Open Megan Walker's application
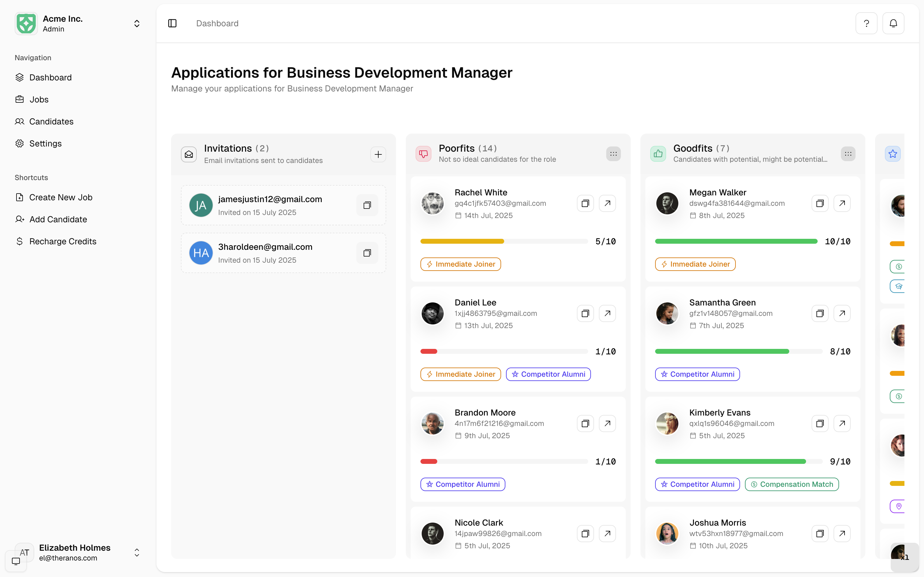 click(x=842, y=203)
